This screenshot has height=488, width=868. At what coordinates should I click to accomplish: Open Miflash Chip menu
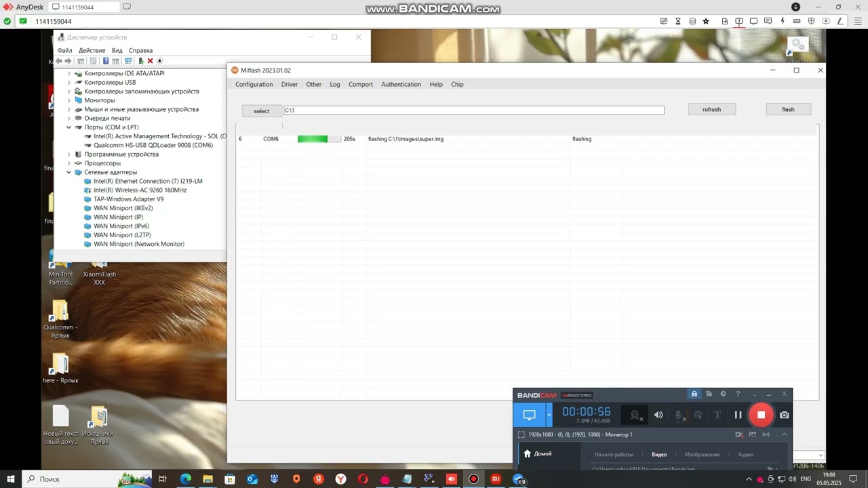457,85
